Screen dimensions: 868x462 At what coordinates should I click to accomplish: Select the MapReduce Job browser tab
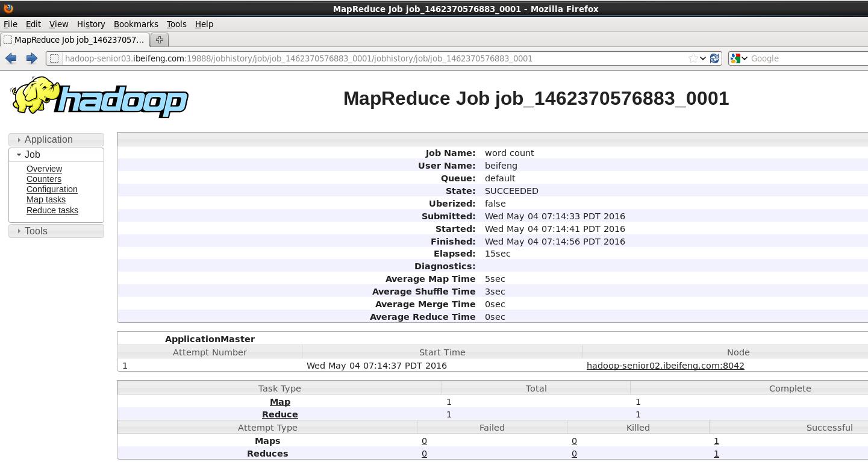pyautogui.click(x=74, y=40)
